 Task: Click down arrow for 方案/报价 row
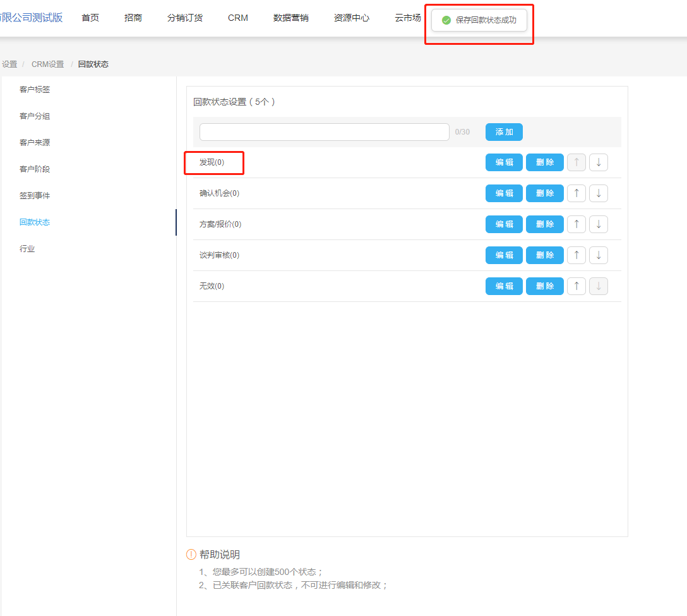[x=598, y=224]
